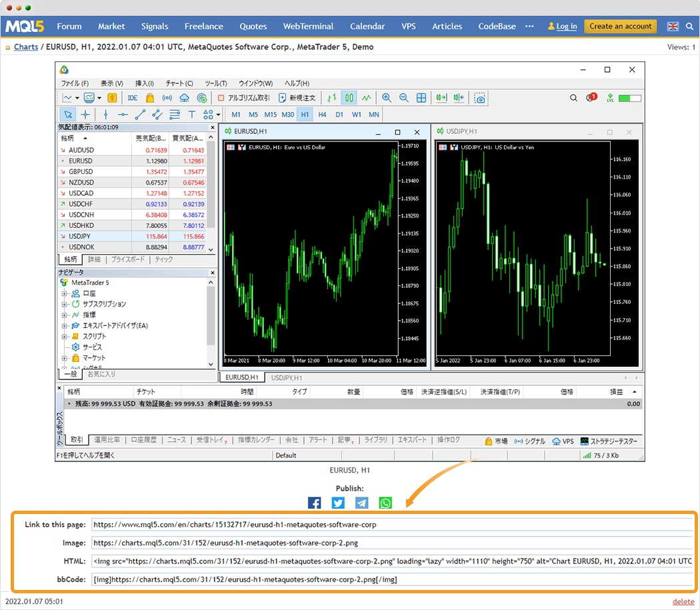Switch chart to bar chart mode
700x610 pixels.
[332, 98]
